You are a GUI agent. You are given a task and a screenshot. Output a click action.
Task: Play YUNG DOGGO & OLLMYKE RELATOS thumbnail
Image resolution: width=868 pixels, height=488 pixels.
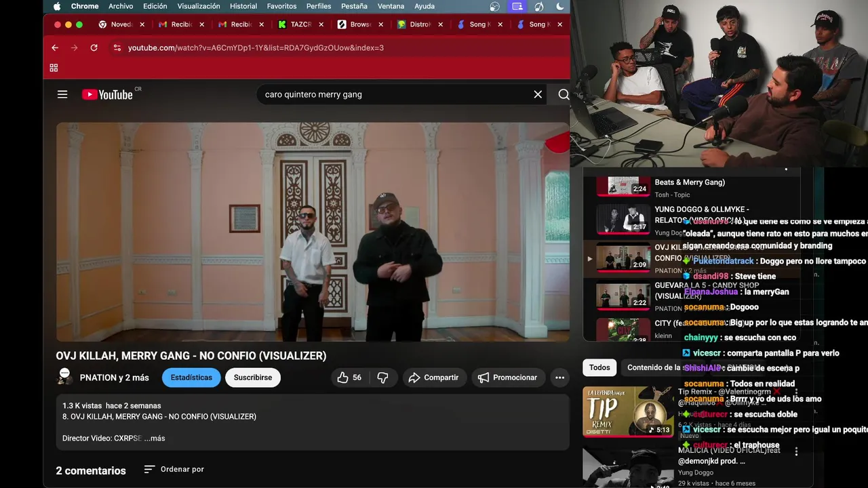(623, 219)
